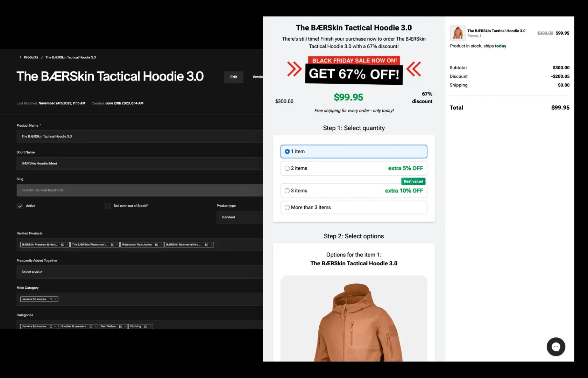Click the Subtotal $300.00 value
This screenshot has height=378, width=588.
point(561,68)
